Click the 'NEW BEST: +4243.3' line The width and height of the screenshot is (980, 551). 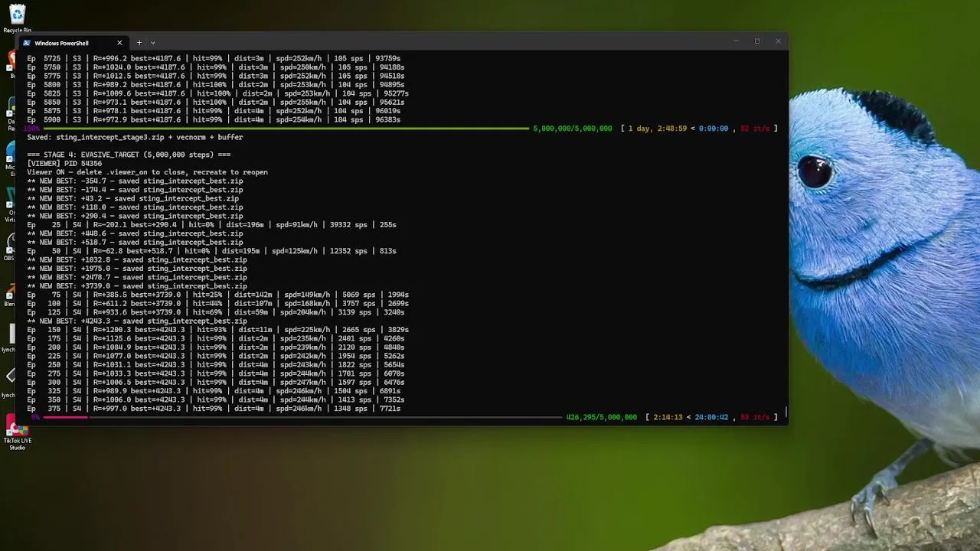[x=137, y=321]
